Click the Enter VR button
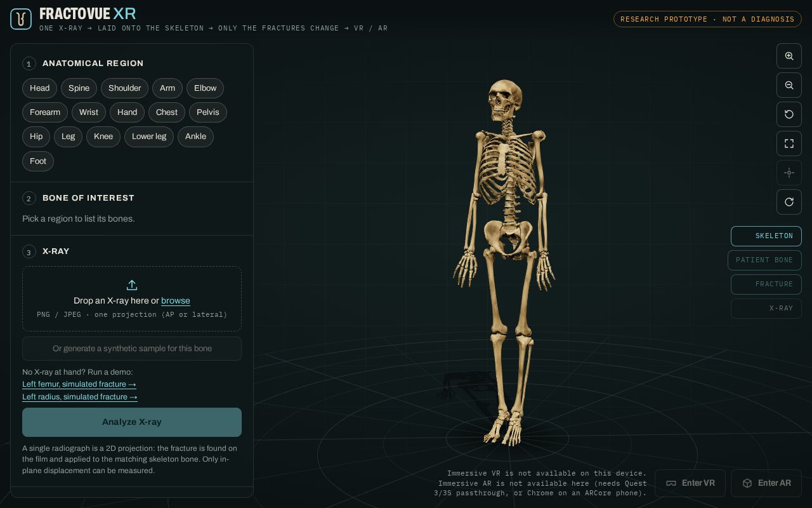 point(690,483)
